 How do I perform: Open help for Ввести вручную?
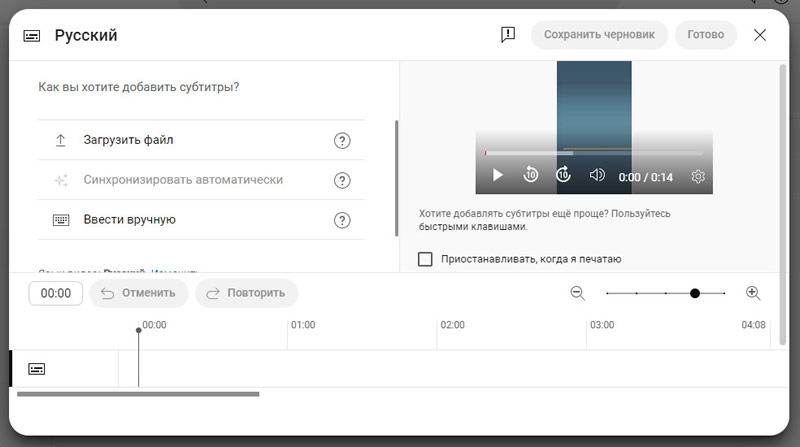[x=342, y=220]
